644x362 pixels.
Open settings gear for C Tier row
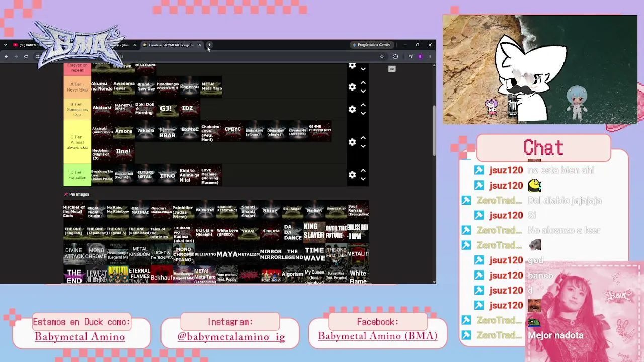[x=352, y=142]
